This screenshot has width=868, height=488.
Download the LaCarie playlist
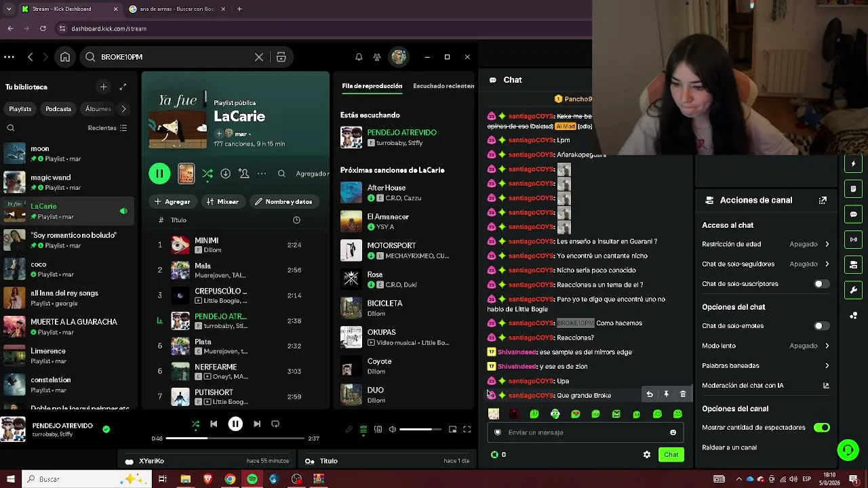pyautogui.click(x=225, y=174)
